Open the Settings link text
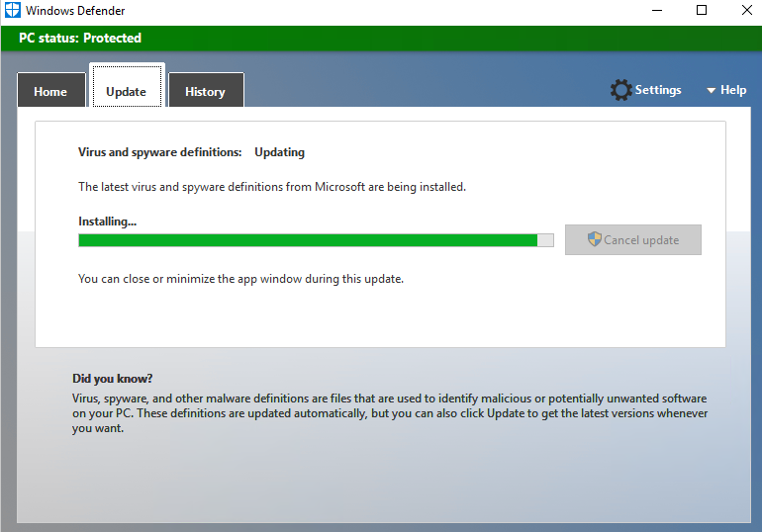 (658, 90)
